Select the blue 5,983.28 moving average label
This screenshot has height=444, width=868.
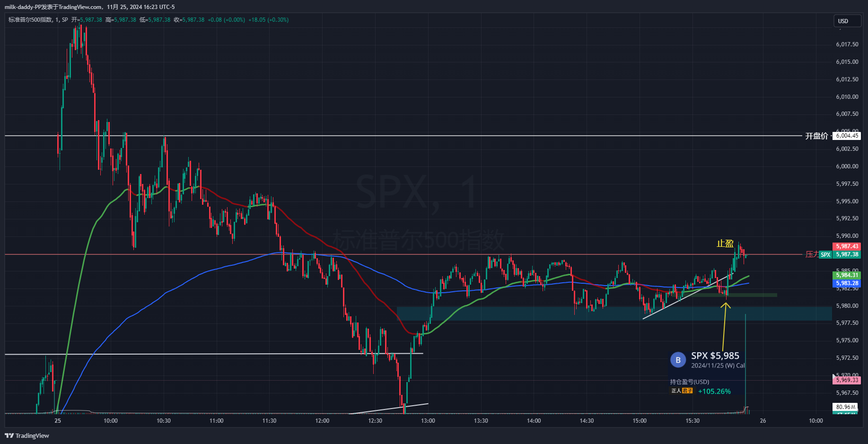tap(847, 283)
